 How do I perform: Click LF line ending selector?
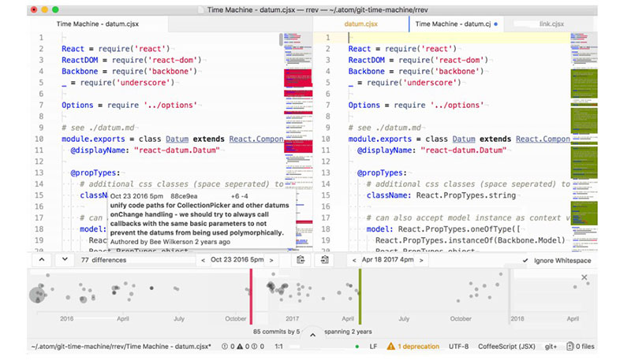tap(373, 347)
